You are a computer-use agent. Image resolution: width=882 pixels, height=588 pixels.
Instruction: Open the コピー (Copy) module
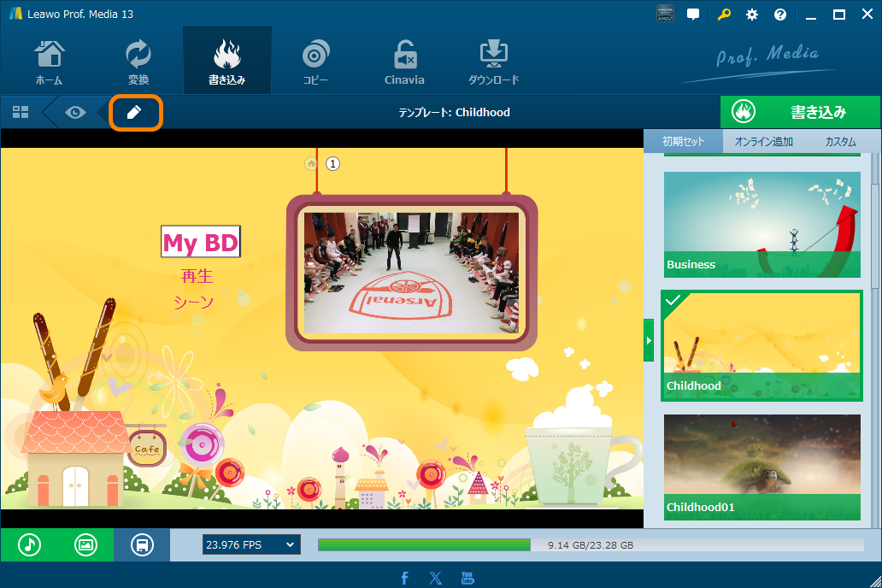(315, 62)
